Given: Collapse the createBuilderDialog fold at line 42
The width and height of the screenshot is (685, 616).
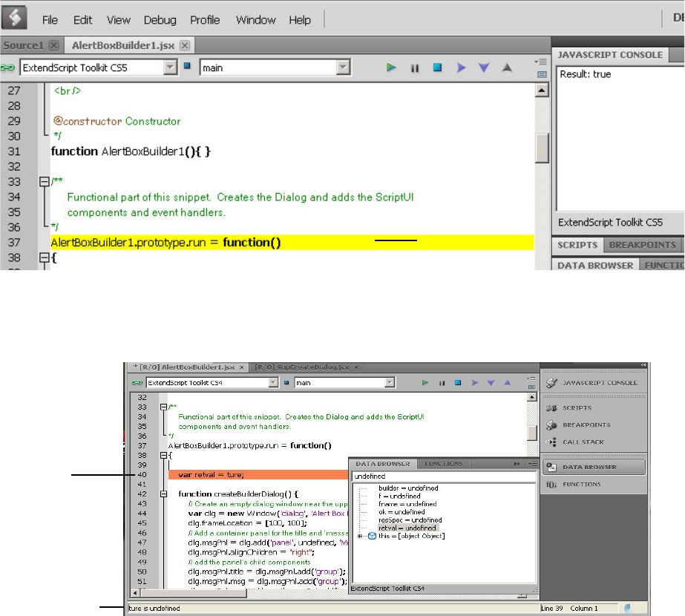Looking at the screenshot, I should (x=163, y=494).
